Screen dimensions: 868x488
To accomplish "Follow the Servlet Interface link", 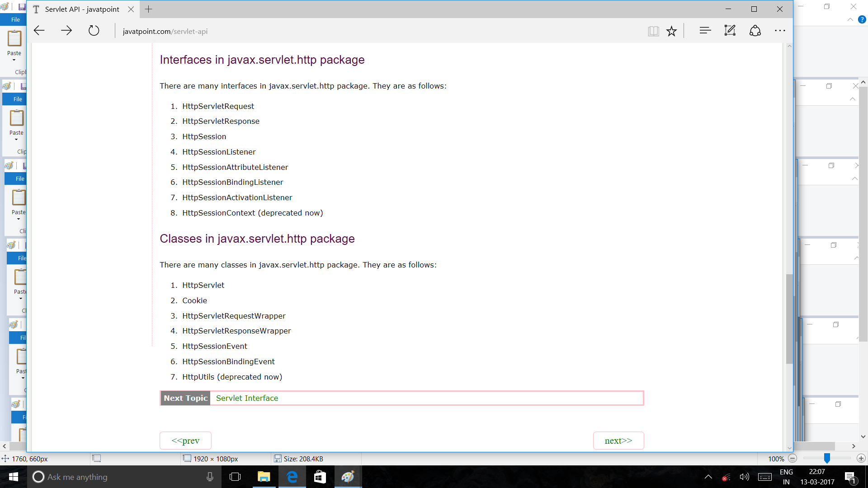I will tap(247, 398).
